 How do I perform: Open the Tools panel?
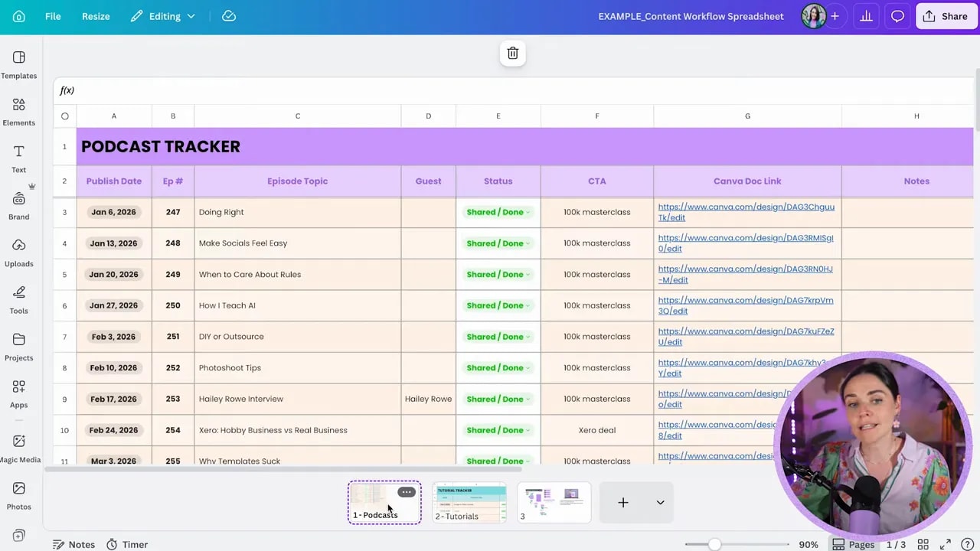[x=19, y=300]
